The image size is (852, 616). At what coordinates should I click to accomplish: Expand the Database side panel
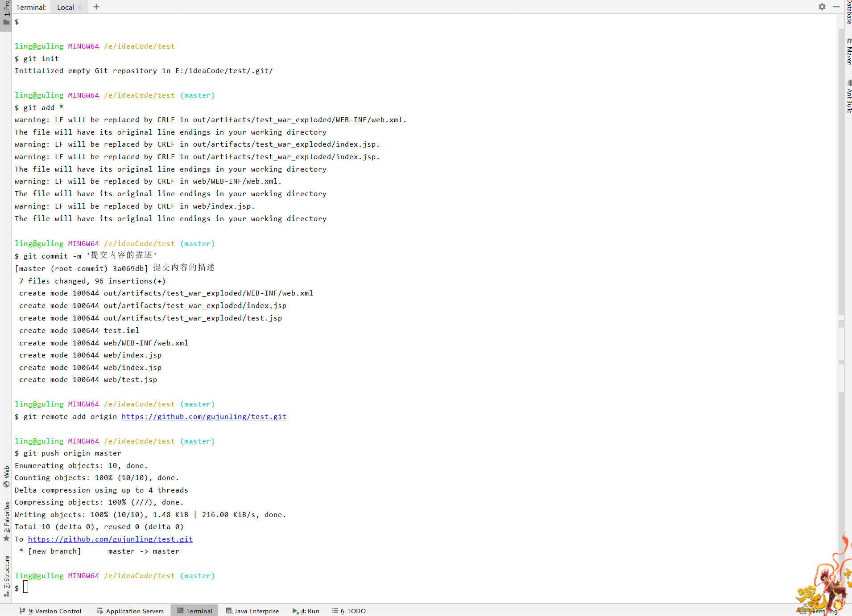(848, 11)
